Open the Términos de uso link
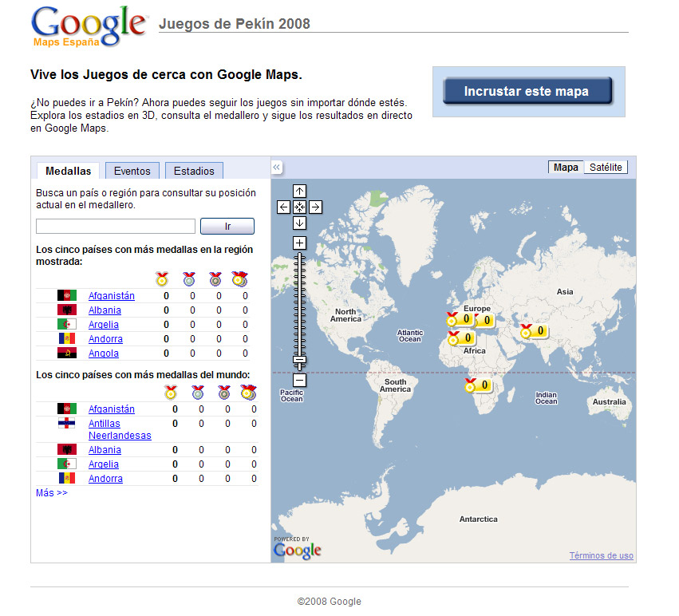Image resolution: width=679 pixels, height=616 pixels. tap(601, 555)
